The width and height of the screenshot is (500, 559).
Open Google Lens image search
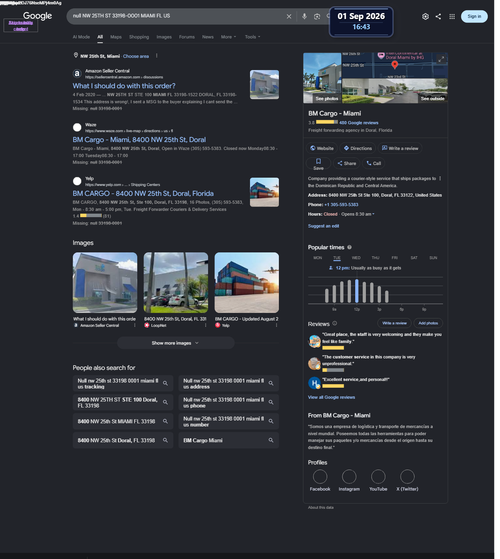(x=317, y=16)
